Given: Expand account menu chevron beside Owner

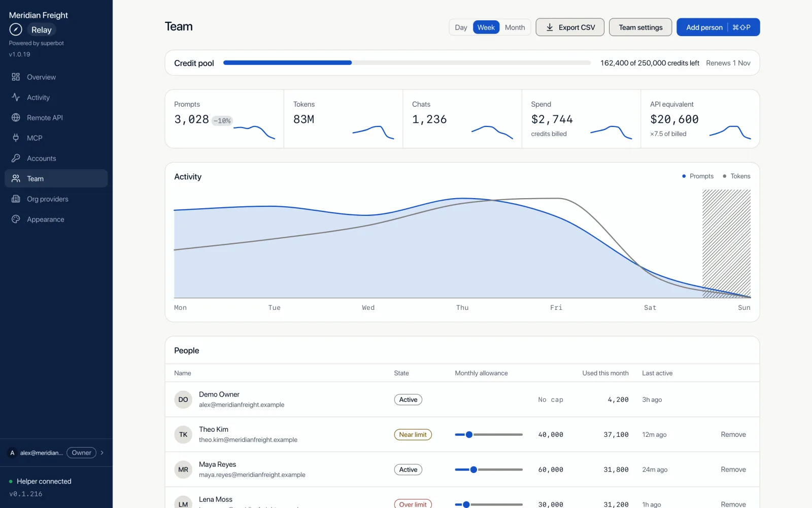Looking at the screenshot, I should [102, 453].
